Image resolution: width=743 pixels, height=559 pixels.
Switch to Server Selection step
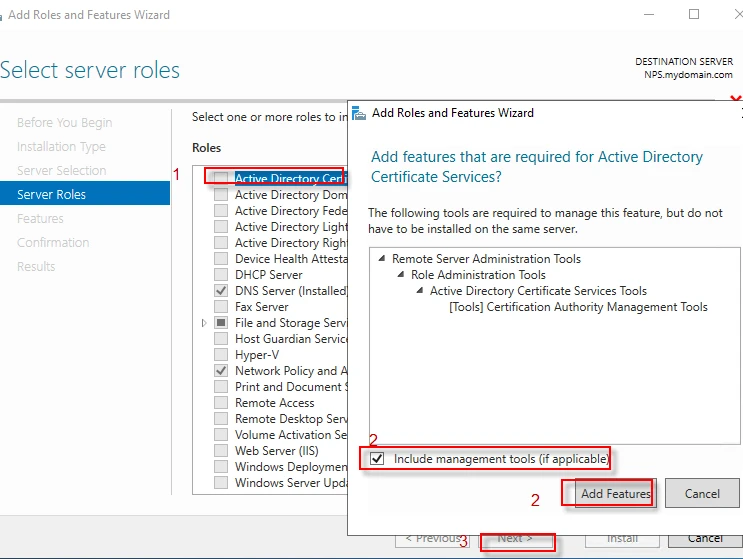point(61,170)
